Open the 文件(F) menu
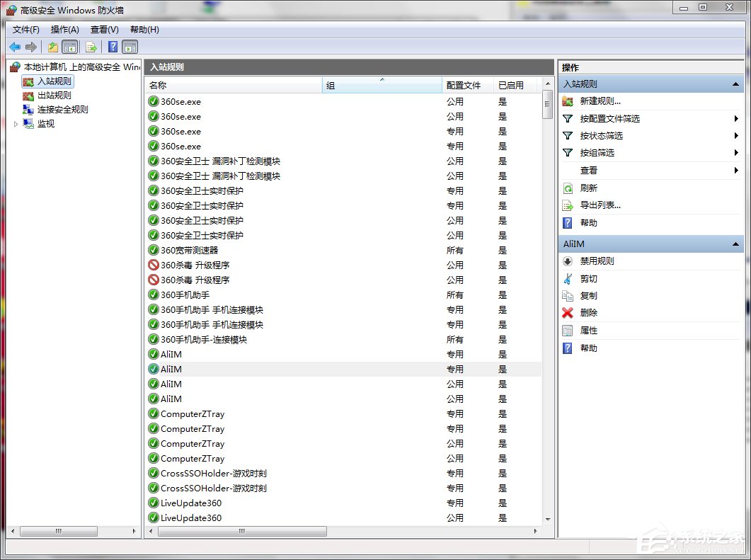Image resolution: width=751 pixels, height=560 pixels. point(25,30)
